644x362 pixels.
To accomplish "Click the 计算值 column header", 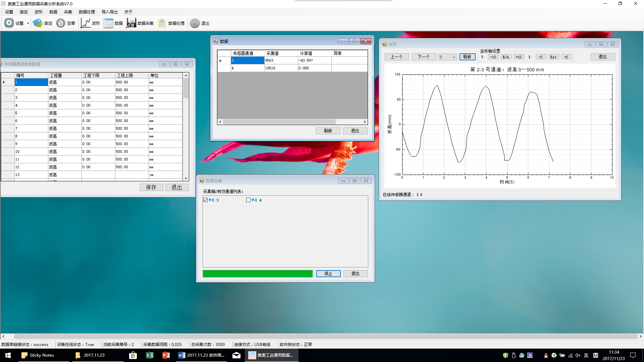I will coord(315,53).
